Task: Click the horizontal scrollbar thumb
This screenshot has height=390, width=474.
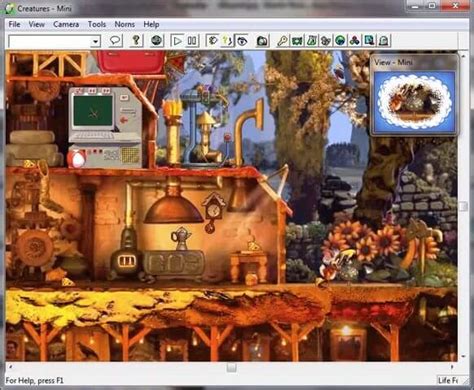Action: (232, 368)
